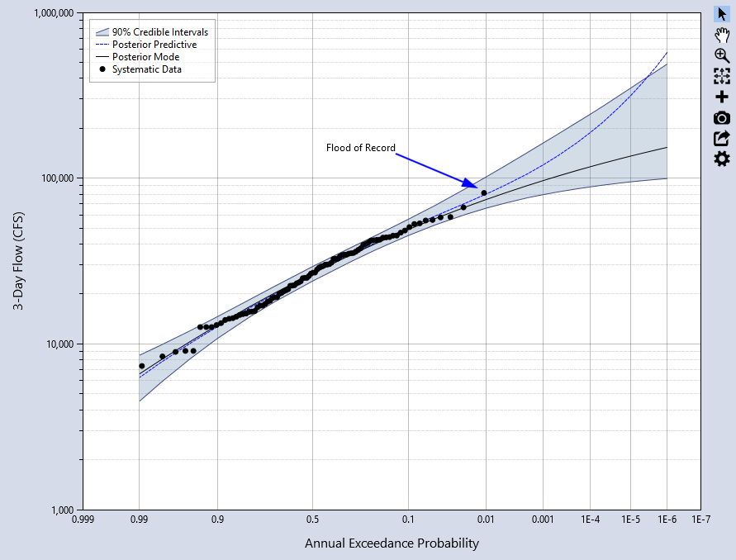
Task: Restore full plot extents with the expand icon
Action: click(721, 76)
